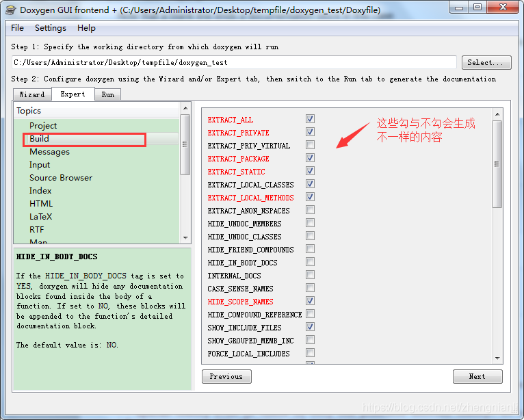Viewport: 524px width, 420px height.
Task: Select the Index topic
Action: tap(40, 191)
